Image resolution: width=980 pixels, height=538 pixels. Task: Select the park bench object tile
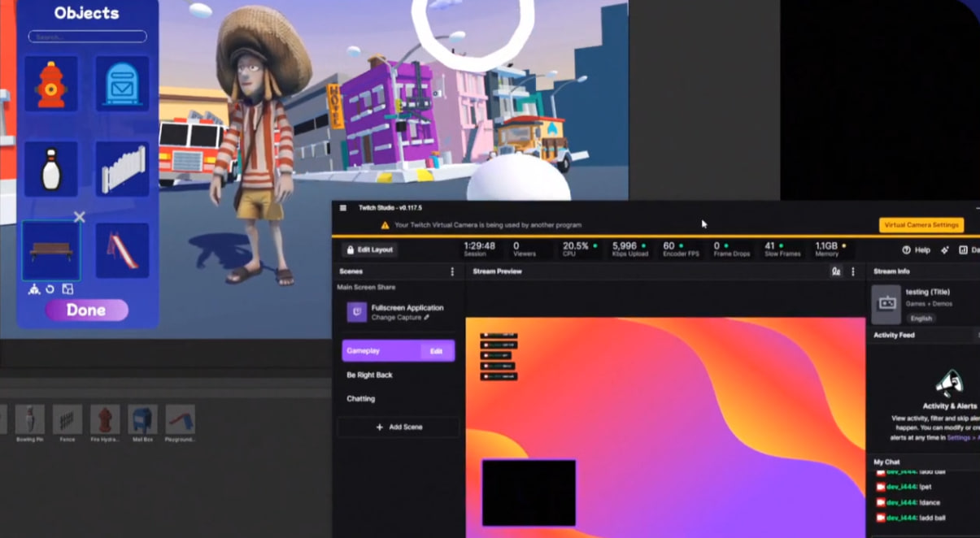point(50,250)
